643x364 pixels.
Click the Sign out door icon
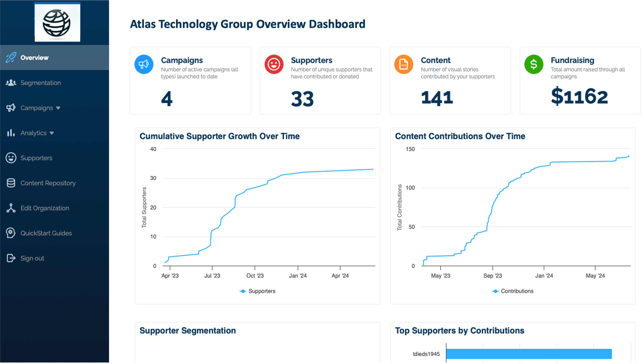pyautogui.click(x=11, y=258)
